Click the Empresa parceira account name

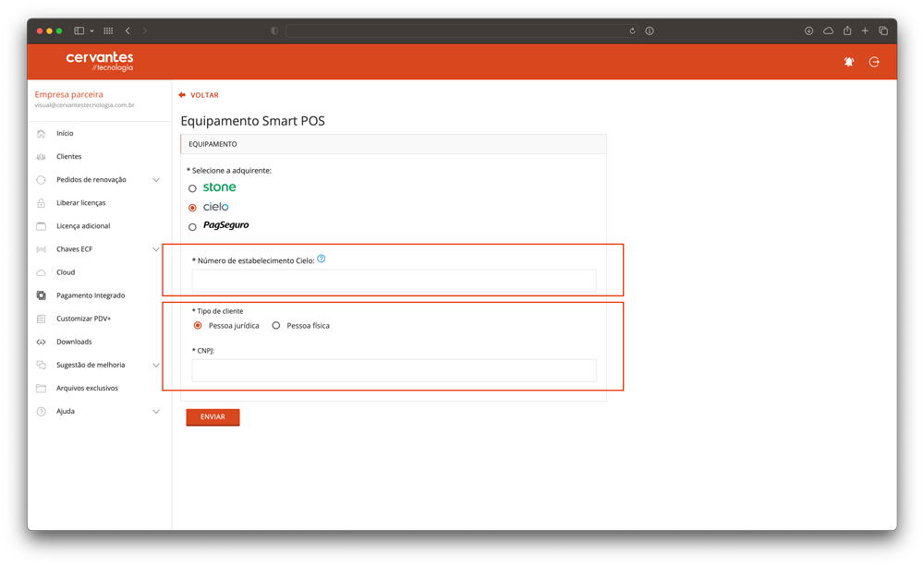68,94
